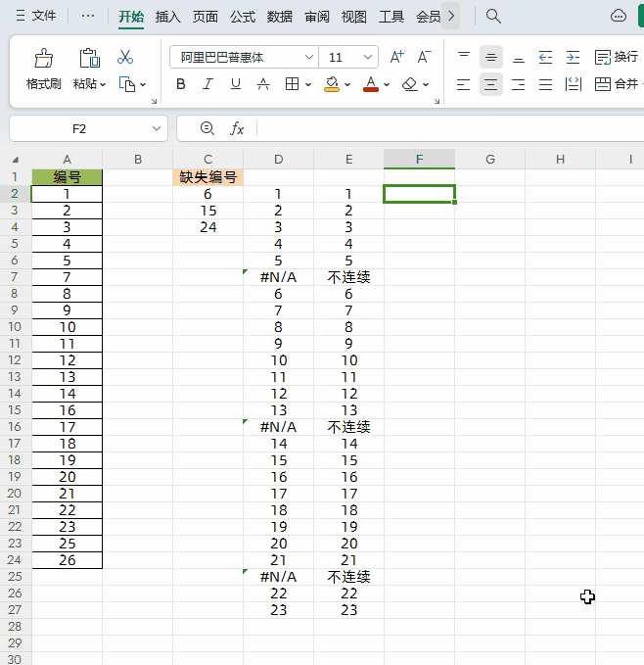This screenshot has height=665, width=644.
Task: Click the search magnifier icon in title bar
Action: 493,16
